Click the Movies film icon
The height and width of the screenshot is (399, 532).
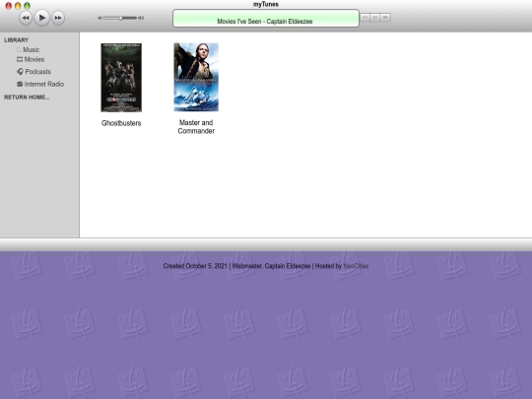pos(20,59)
